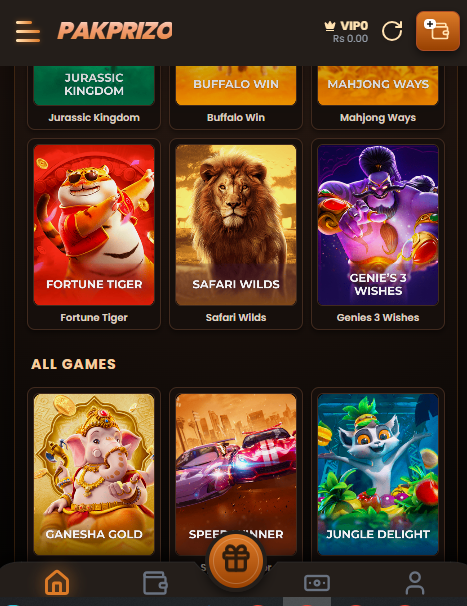
Task: Open the Mahjong Ways game tile
Action: 378,97
